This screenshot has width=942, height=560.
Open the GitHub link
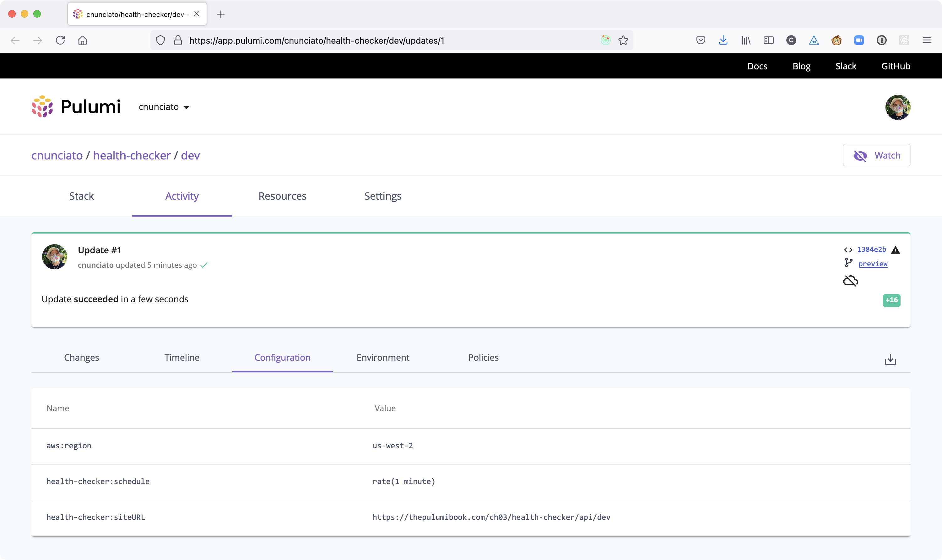point(896,66)
